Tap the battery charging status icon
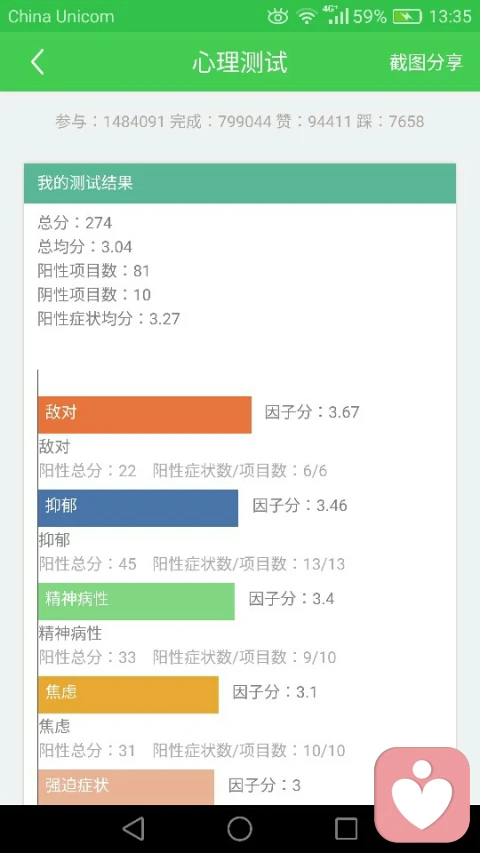Viewport: 480px width, 853px height. [x=407, y=17]
